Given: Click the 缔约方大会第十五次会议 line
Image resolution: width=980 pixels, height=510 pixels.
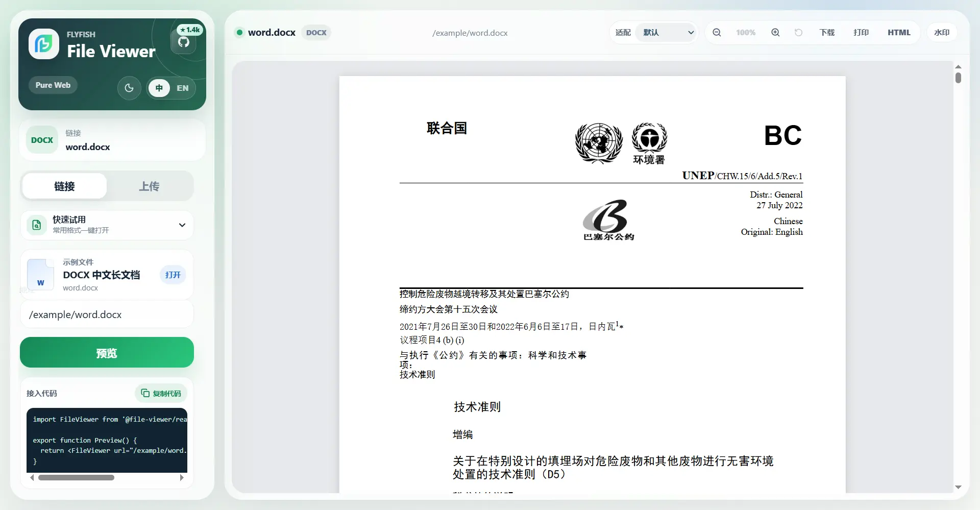Looking at the screenshot, I should pyautogui.click(x=448, y=309).
